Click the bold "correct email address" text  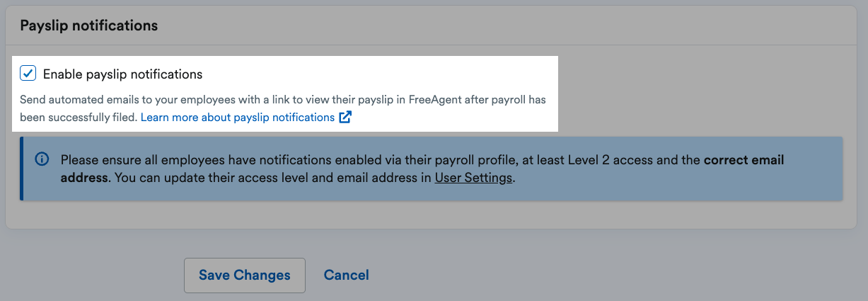pyautogui.click(x=743, y=161)
